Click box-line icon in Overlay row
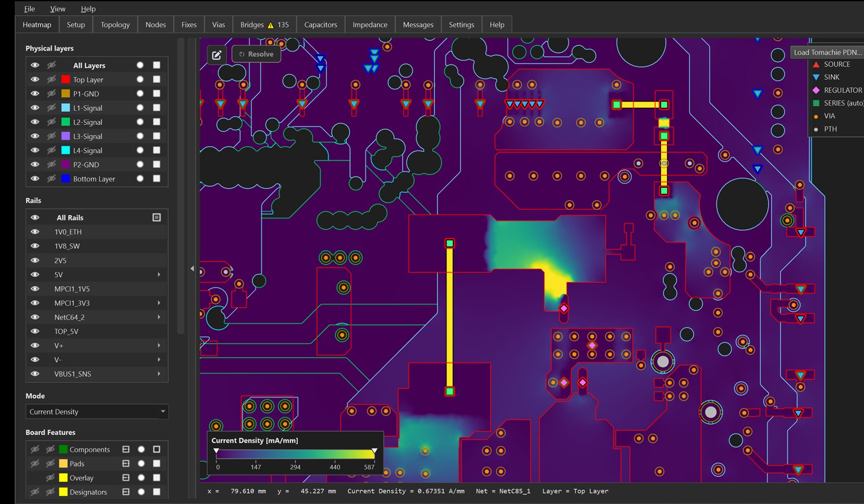Image resolution: width=864 pixels, height=504 pixels. tap(126, 478)
